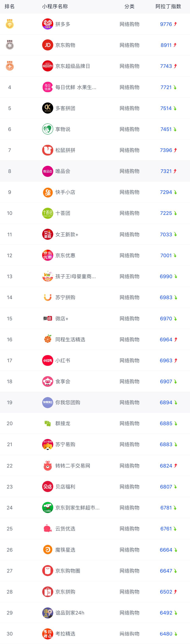Click the 转转二手交易网 bear icon

(47, 466)
